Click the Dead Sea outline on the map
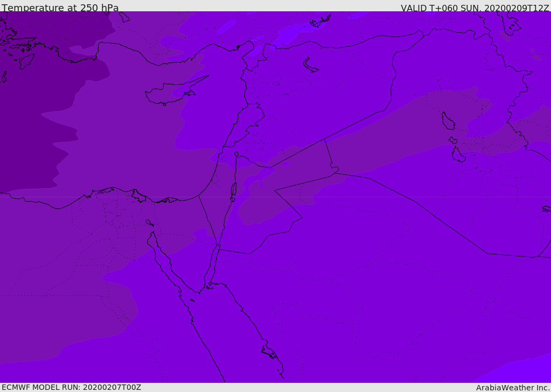 click(x=234, y=190)
